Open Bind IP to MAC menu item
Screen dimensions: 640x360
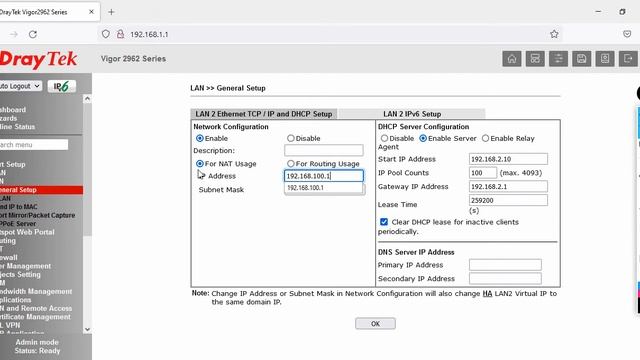coord(18,207)
